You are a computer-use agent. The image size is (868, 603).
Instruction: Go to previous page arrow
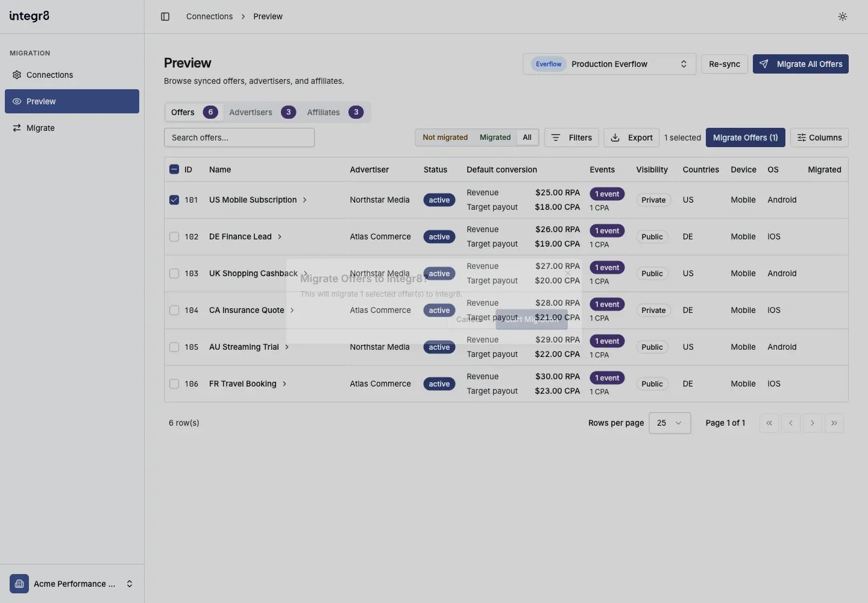pos(791,423)
